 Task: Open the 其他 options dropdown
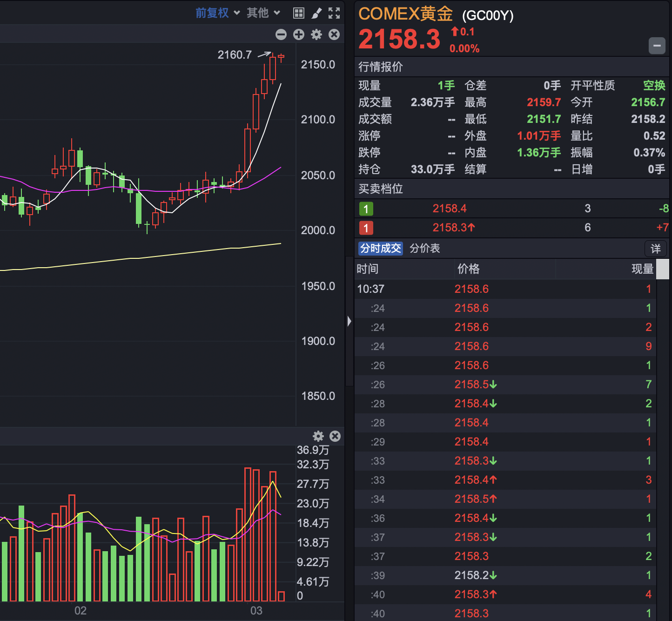tap(259, 13)
